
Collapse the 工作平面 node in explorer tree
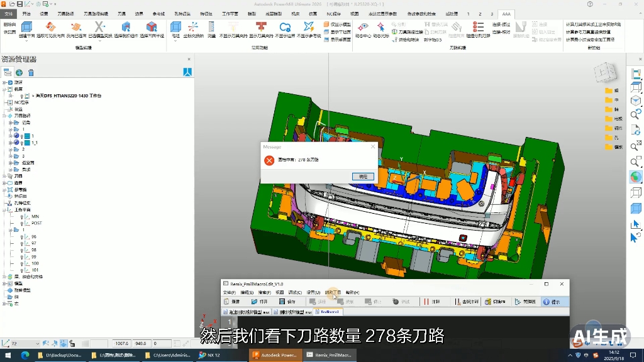[x=4, y=210]
